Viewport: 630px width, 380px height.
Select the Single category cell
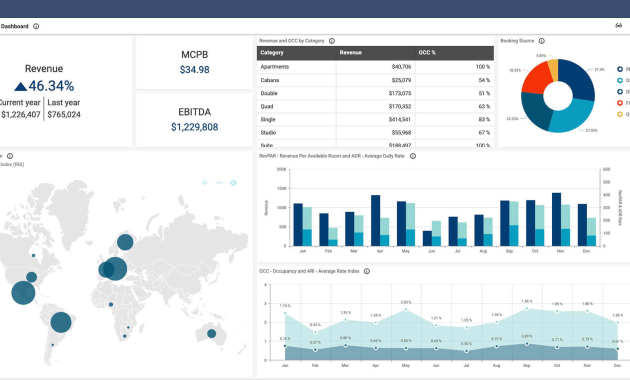[x=296, y=120]
